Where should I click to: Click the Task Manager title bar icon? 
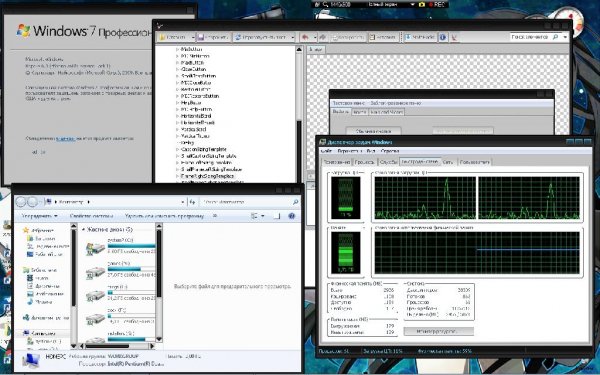click(x=323, y=142)
